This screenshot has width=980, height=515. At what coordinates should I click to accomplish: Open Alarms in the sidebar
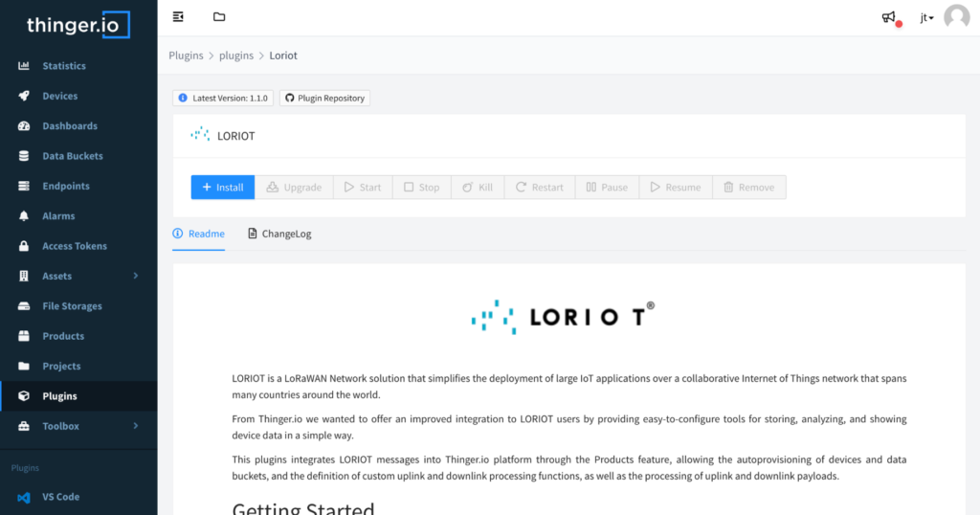tap(78, 215)
